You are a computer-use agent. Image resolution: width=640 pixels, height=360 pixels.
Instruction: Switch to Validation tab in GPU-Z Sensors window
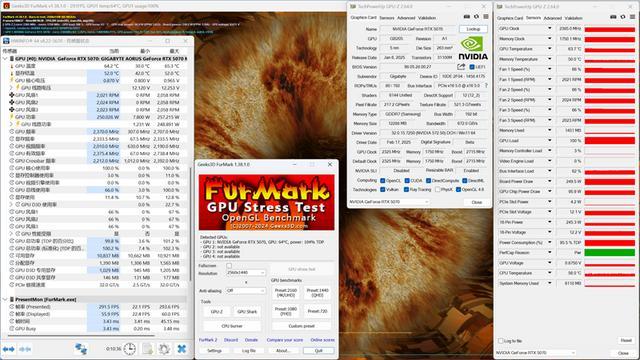point(573,18)
